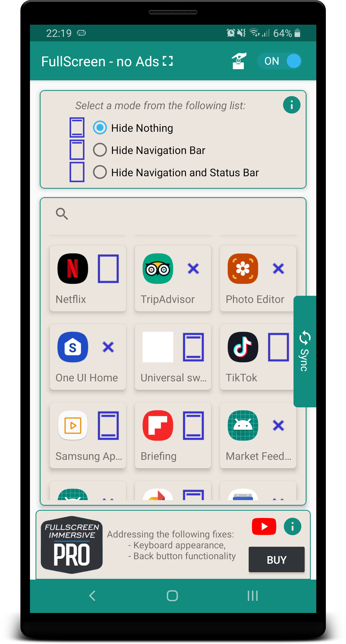This screenshot has width=346, height=644.
Task: Change Universal switch mode indicator
Action: (193, 347)
